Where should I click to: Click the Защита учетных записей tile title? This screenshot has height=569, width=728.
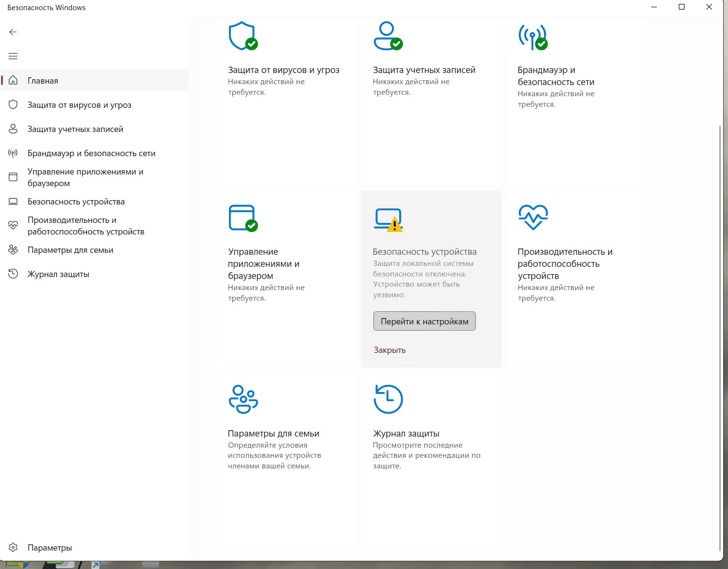(424, 70)
